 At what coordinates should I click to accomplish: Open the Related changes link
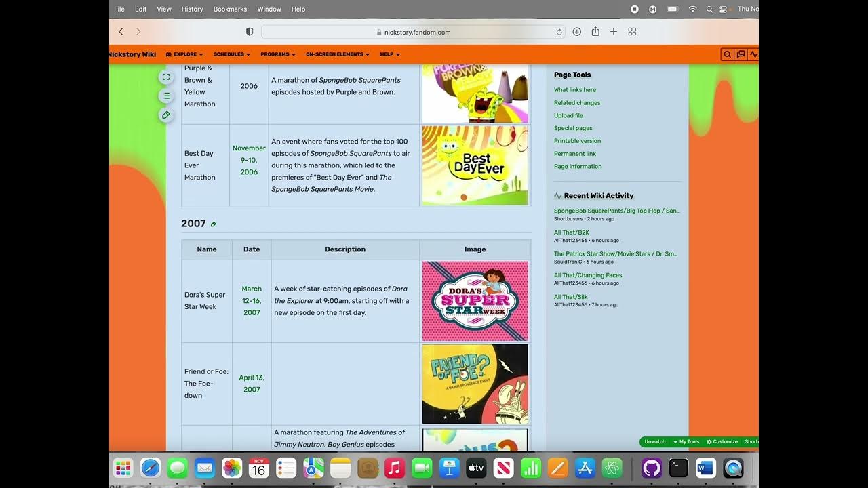click(x=577, y=103)
